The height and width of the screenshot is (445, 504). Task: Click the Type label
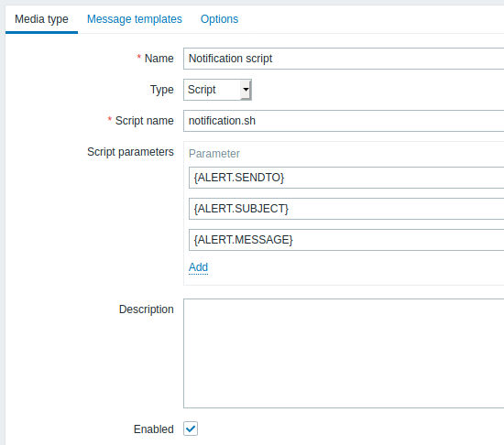pyautogui.click(x=161, y=90)
